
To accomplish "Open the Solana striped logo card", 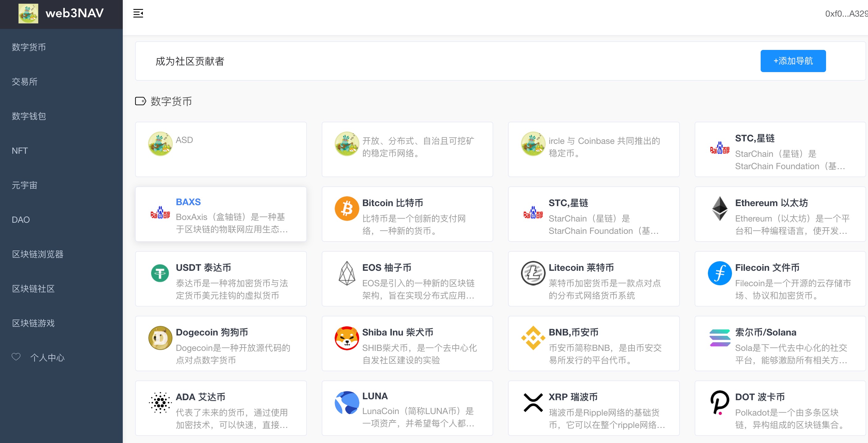I will pos(719,338).
